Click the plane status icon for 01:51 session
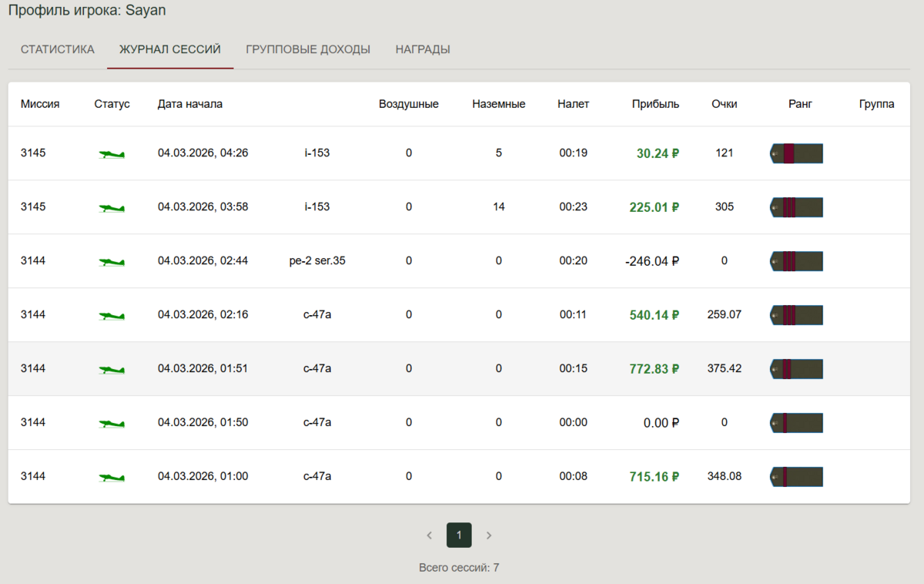The width and height of the screenshot is (924, 584). 112,370
